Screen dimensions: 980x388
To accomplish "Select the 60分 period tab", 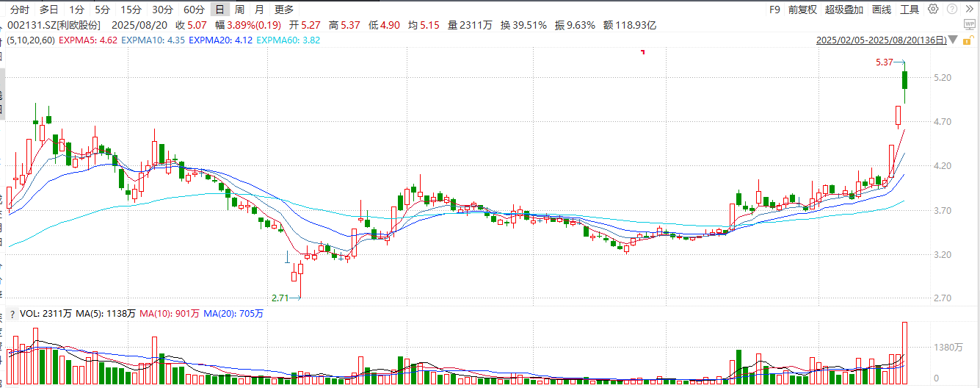I will click(x=194, y=10).
